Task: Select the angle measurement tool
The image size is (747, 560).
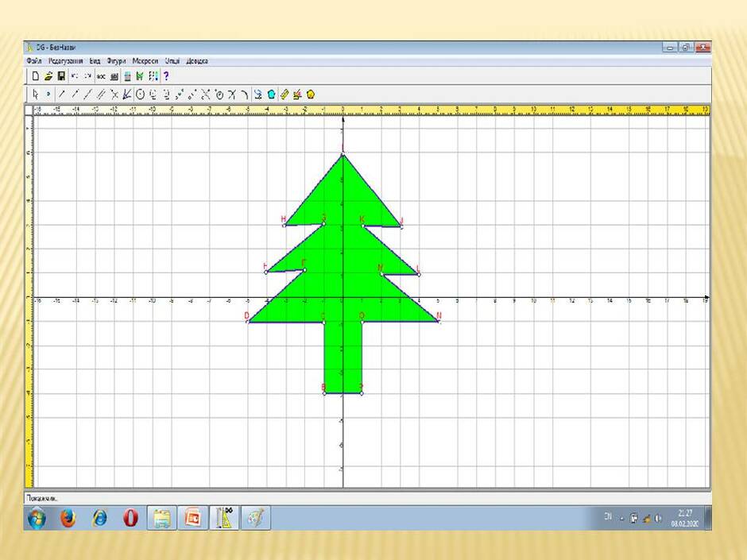Action: pos(297,95)
